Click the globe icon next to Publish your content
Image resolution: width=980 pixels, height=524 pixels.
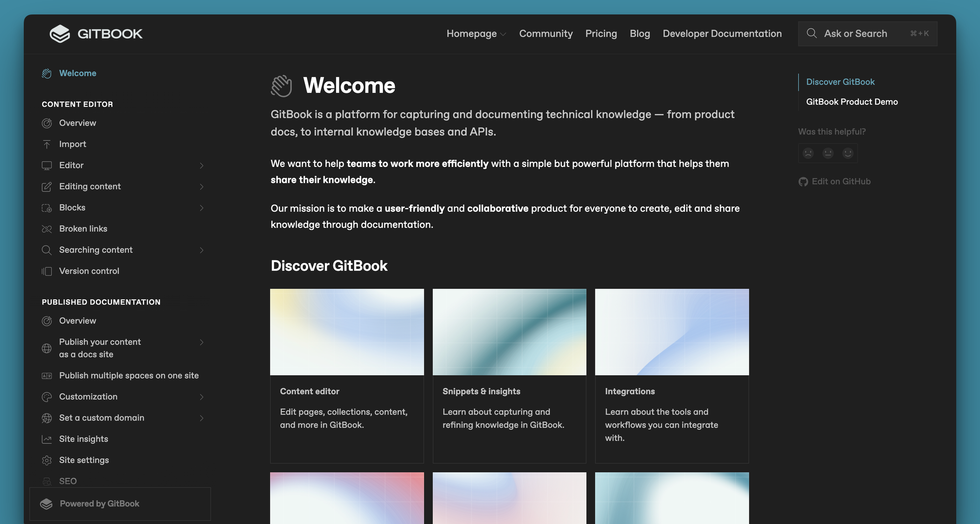click(47, 348)
